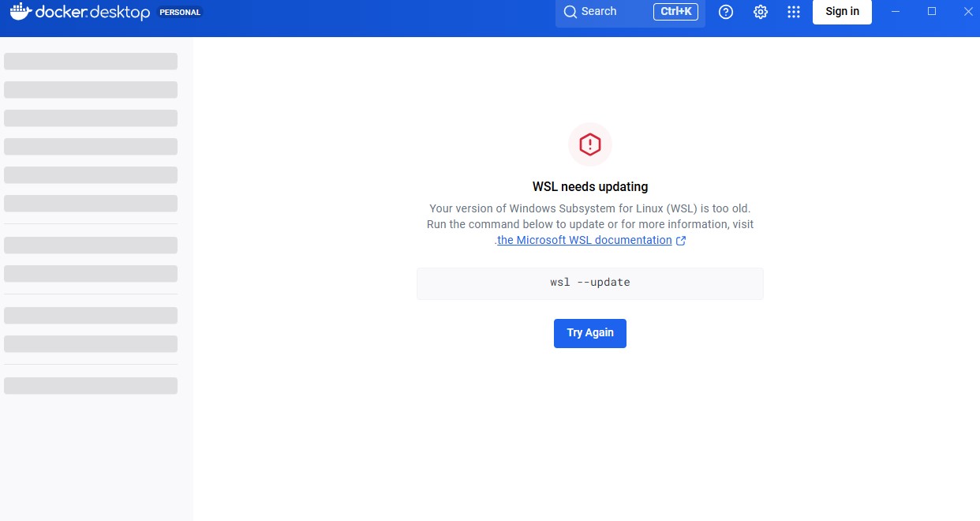Image resolution: width=980 pixels, height=521 pixels.
Task: Click the Docker whale logo
Action: tap(21, 12)
